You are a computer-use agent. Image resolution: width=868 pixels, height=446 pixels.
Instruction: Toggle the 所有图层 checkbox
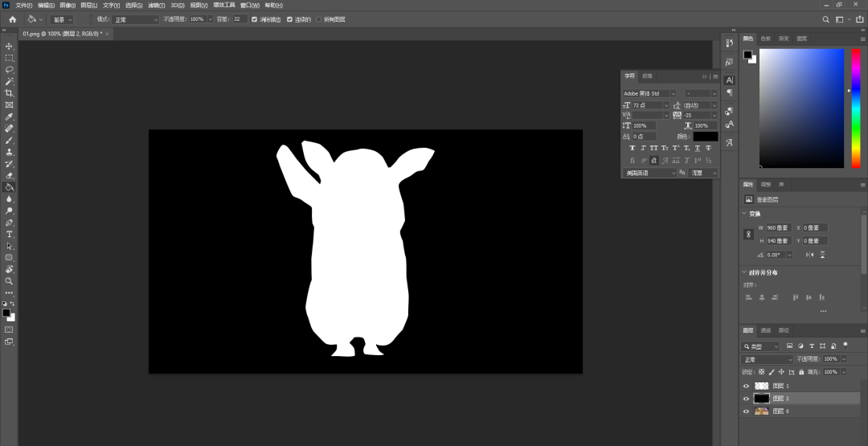(318, 19)
